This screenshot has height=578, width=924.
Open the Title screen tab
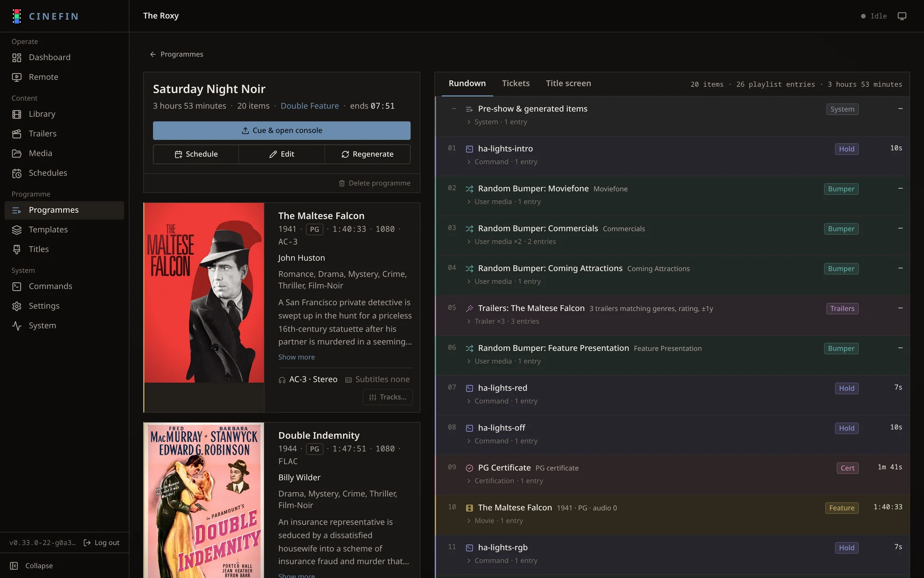(x=568, y=84)
